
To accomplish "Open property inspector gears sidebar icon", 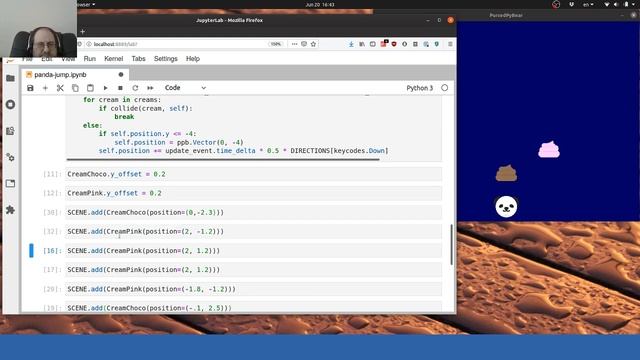I will click(x=11, y=157).
